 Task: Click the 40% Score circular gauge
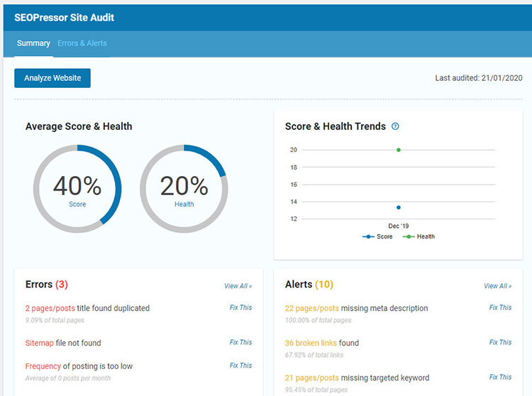(77, 189)
